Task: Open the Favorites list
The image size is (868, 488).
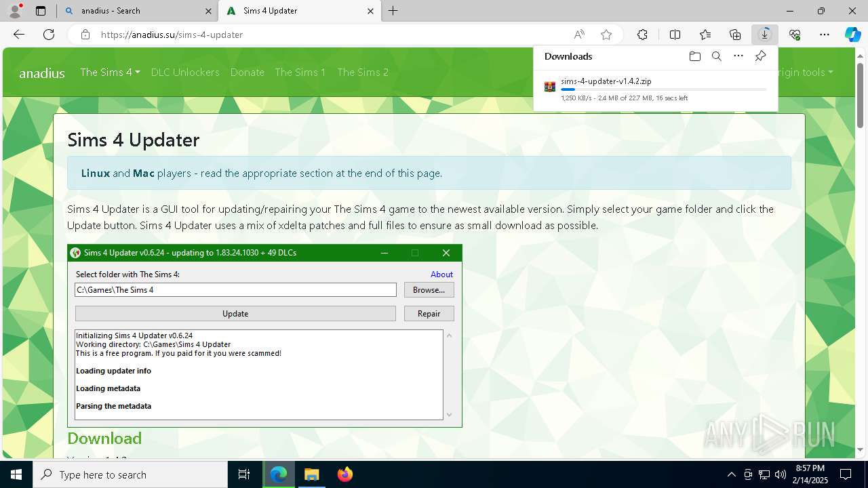Action: [705, 35]
